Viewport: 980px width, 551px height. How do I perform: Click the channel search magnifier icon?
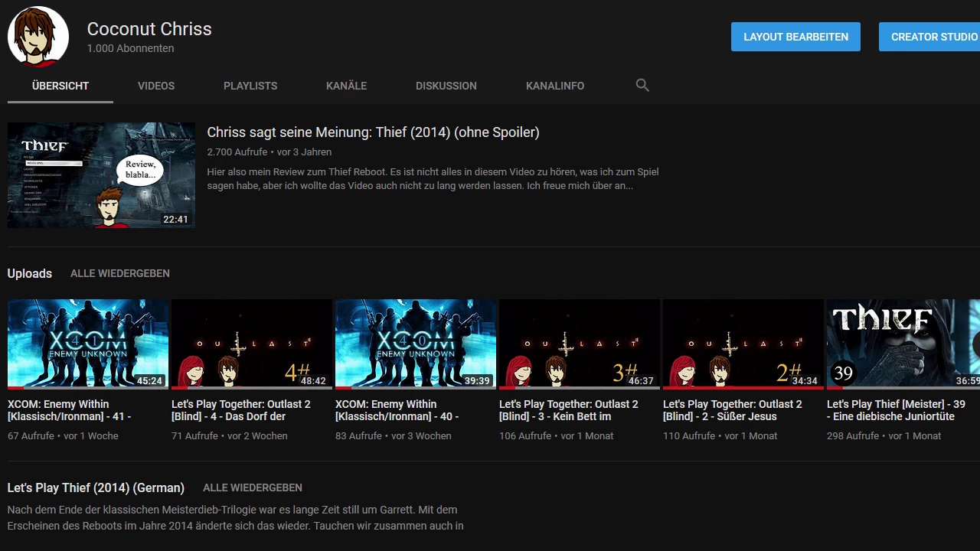point(642,85)
